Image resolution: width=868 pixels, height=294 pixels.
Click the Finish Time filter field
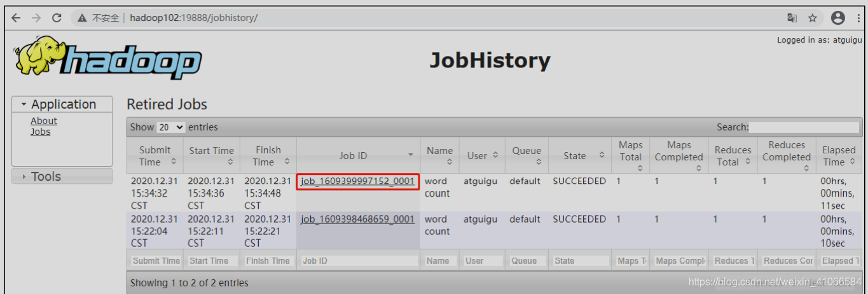coord(268,261)
